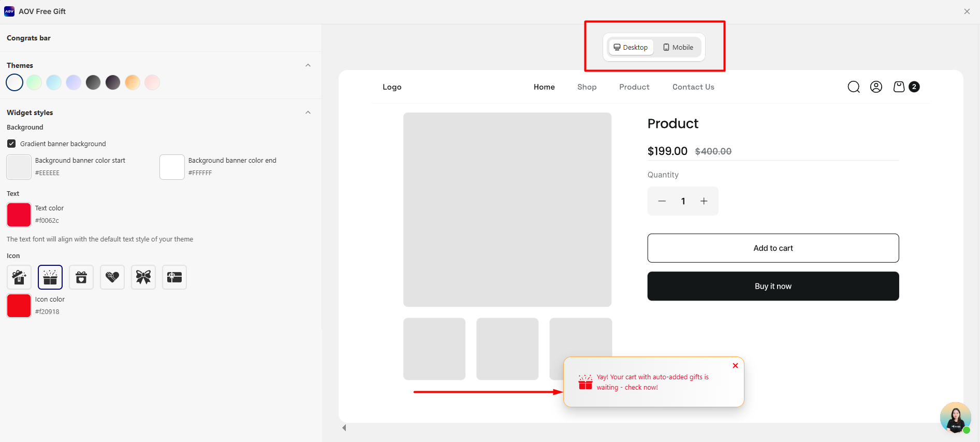Collapse the preview side panel arrow
980x442 pixels.
point(344,428)
